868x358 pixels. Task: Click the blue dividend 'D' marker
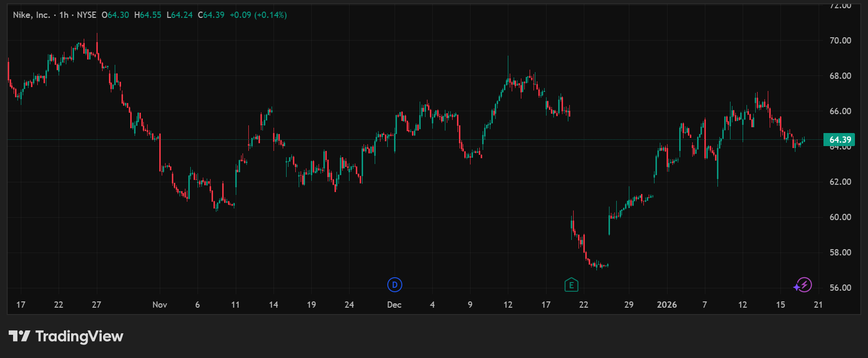[x=395, y=285]
